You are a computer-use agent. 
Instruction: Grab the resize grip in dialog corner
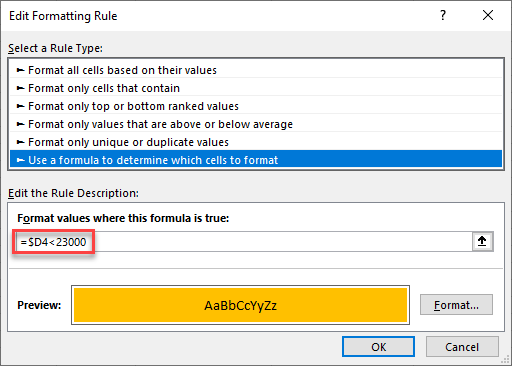[x=506, y=360]
